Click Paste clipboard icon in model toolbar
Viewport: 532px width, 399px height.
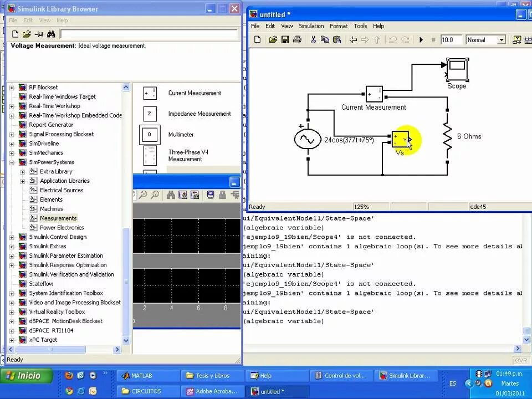(x=336, y=40)
